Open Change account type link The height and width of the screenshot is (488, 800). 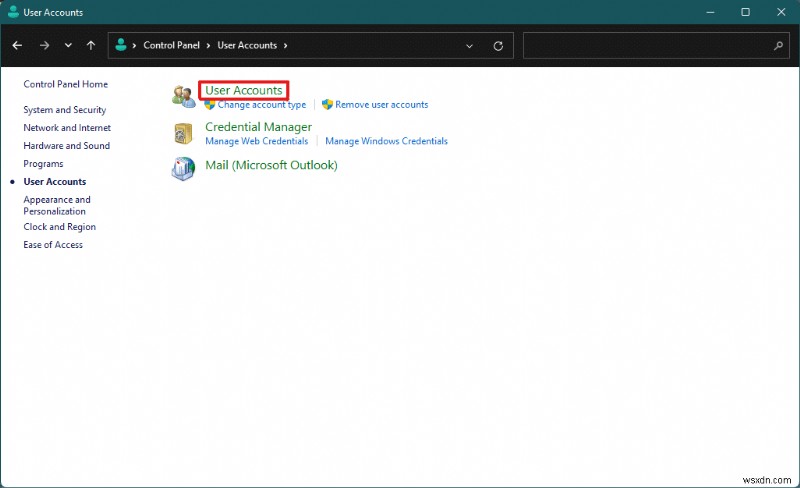(x=262, y=105)
